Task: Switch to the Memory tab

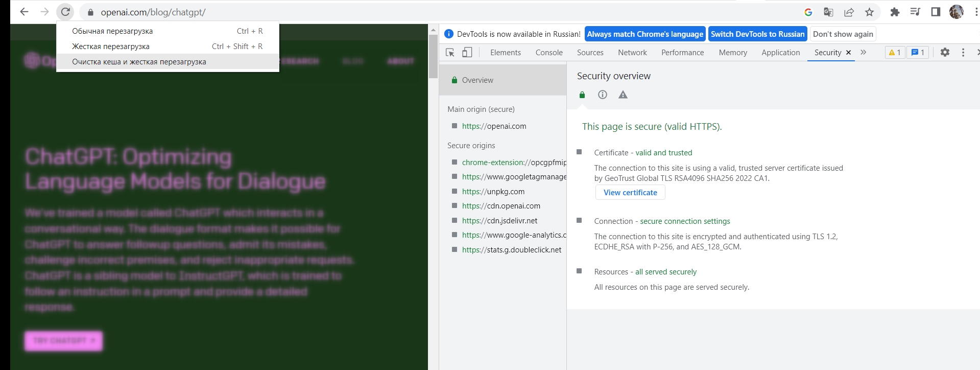Action: 733,52
